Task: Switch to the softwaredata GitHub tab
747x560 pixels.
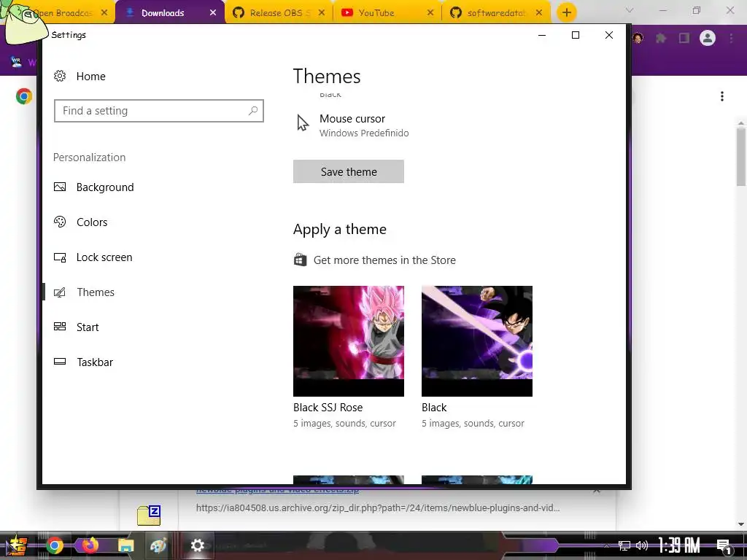Action: [x=495, y=13]
